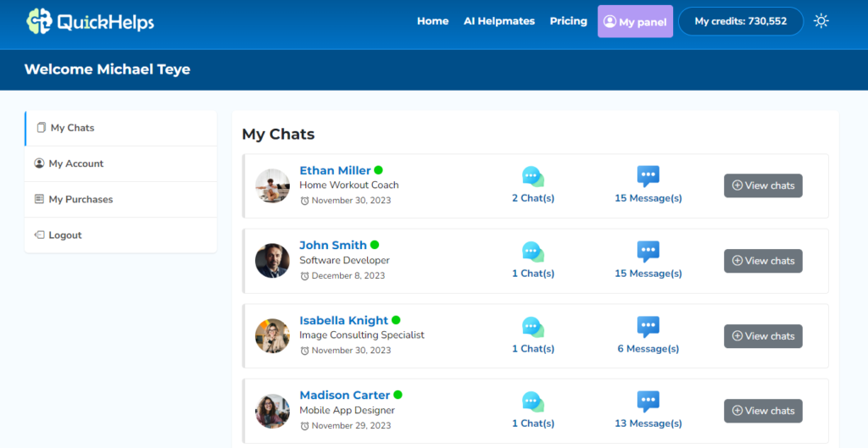Image resolution: width=868 pixels, height=448 pixels.
Task: Open John Smith's avatar photo
Action: (x=272, y=261)
